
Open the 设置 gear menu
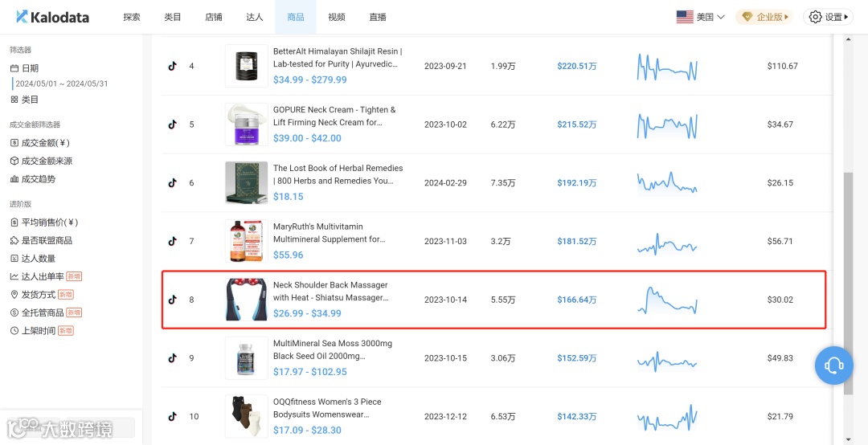coord(828,17)
